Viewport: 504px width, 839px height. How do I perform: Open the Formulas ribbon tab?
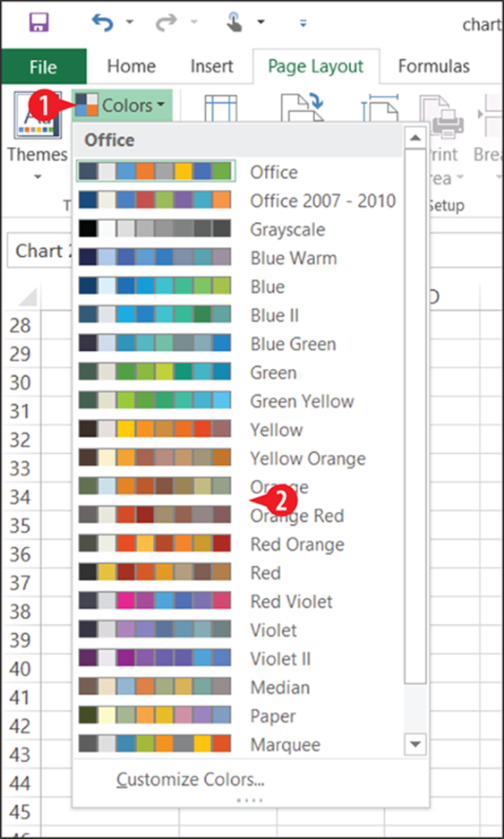pyautogui.click(x=434, y=66)
